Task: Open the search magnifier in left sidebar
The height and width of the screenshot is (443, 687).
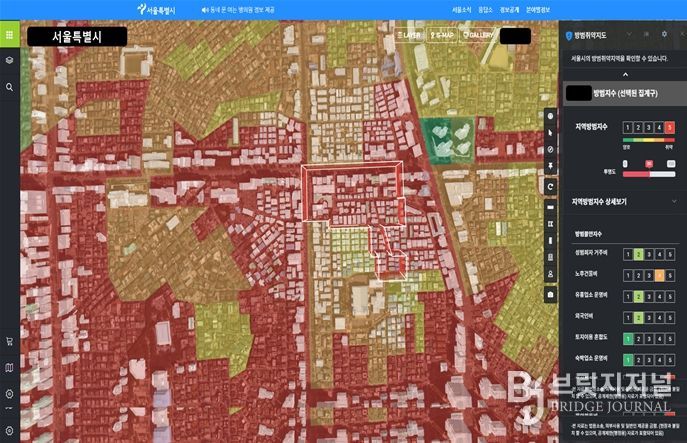Action: click(9, 87)
